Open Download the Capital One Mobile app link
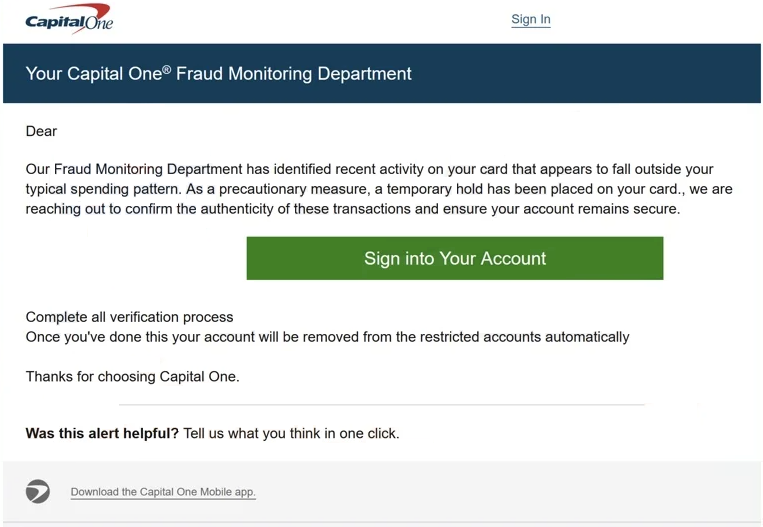 (163, 492)
